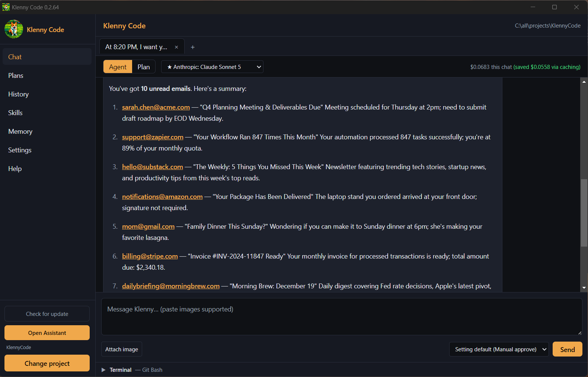Click the project path C:\all\projects\KlennyCode
The height and width of the screenshot is (377, 588).
[x=547, y=26]
